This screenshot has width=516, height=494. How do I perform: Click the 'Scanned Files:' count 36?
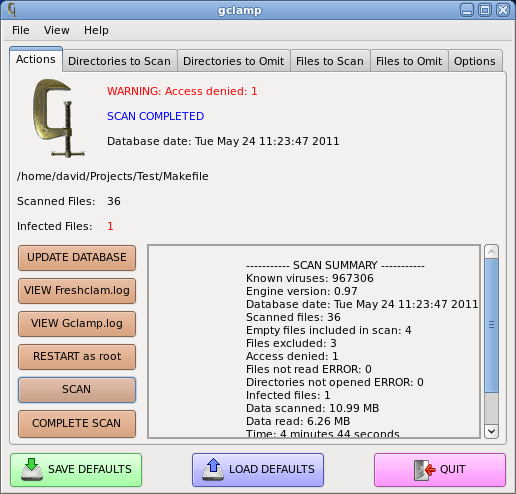point(114,201)
